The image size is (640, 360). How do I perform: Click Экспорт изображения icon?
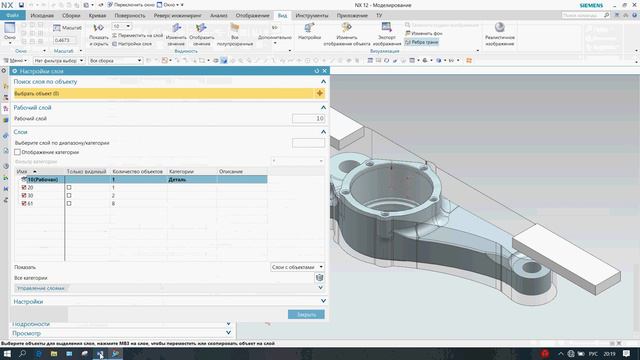tap(387, 27)
